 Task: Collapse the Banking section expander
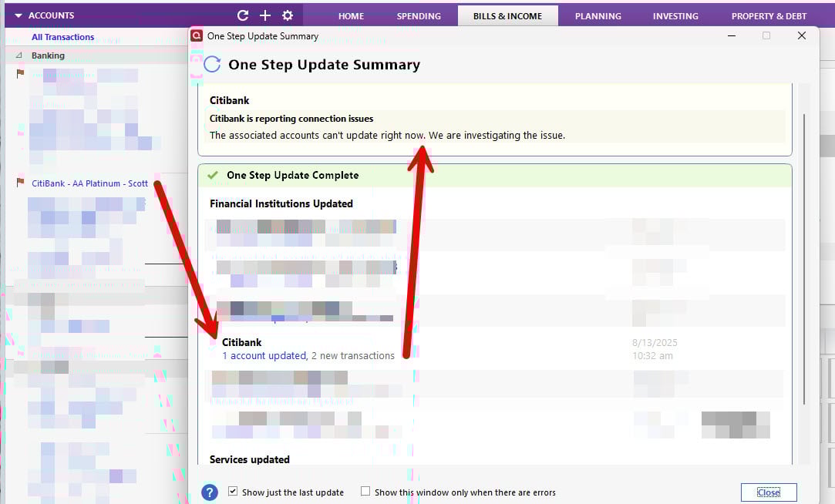pyautogui.click(x=19, y=55)
